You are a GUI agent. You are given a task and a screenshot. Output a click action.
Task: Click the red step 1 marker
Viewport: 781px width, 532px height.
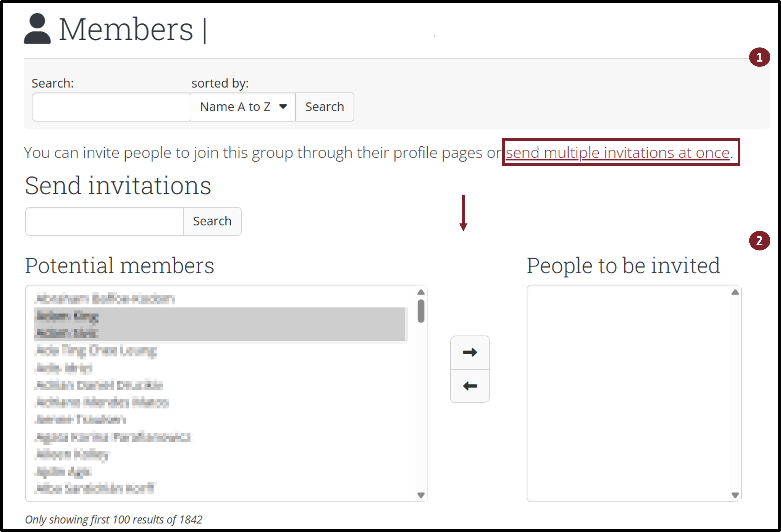(x=759, y=58)
